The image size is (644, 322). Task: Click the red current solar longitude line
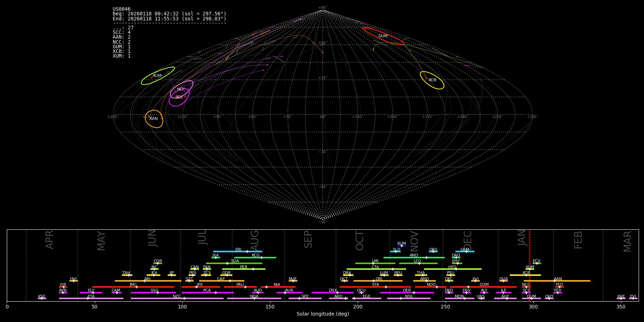click(530, 265)
